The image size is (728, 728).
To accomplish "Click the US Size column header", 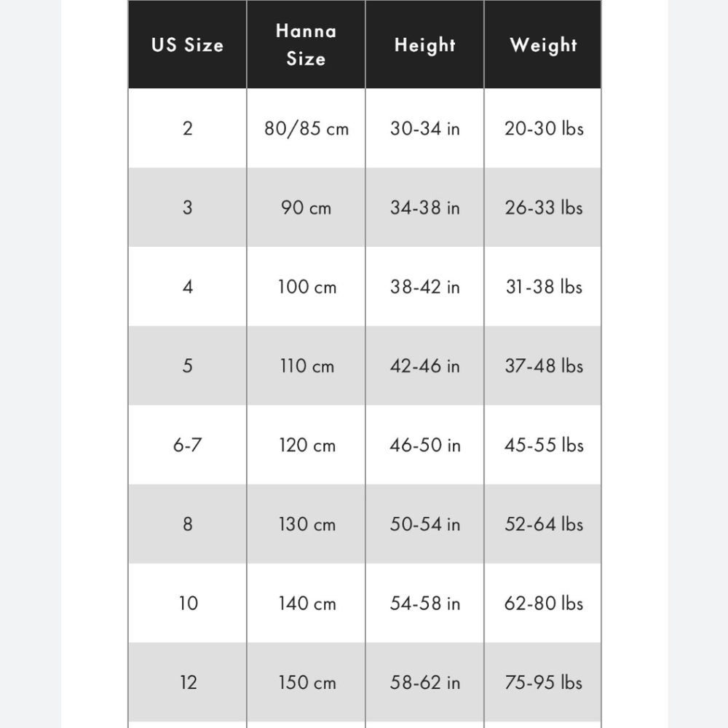I will tap(187, 44).
